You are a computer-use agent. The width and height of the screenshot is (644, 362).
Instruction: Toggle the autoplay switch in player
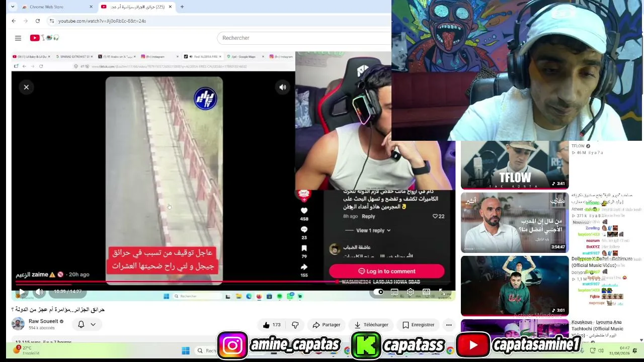point(379,292)
